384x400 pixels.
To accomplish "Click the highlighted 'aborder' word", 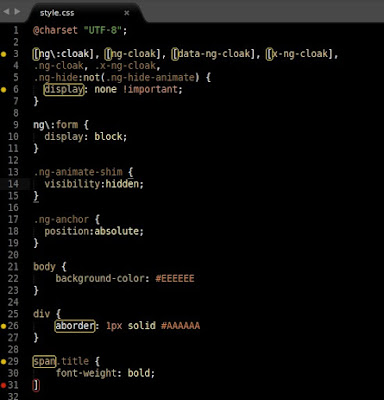I will [x=75, y=326].
